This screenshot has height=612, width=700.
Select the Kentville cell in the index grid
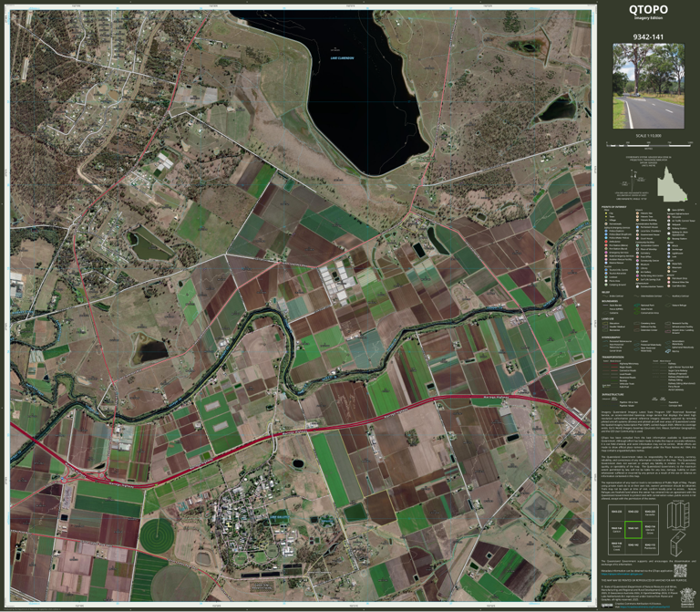pos(651,513)
